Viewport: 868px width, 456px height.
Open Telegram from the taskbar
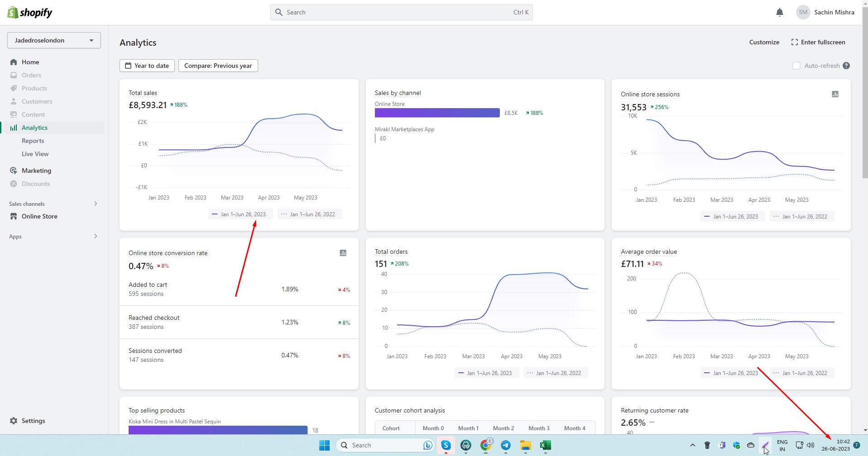[505, 445]
